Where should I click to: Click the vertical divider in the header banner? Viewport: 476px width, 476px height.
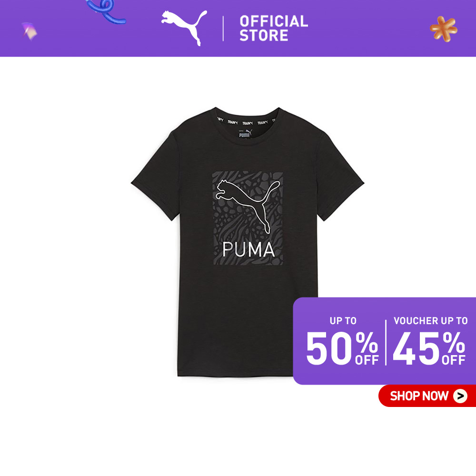tap(223, 29)
